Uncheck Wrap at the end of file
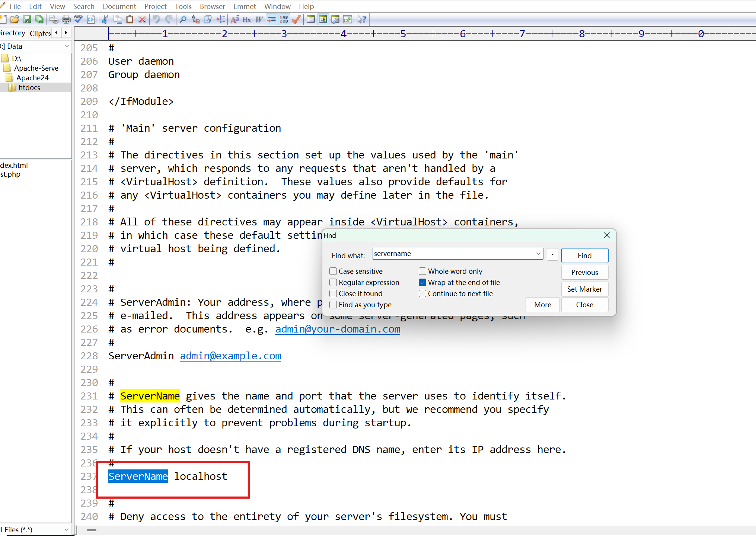Viewport: 756px width, 536px height. click(x=422, y=282)
